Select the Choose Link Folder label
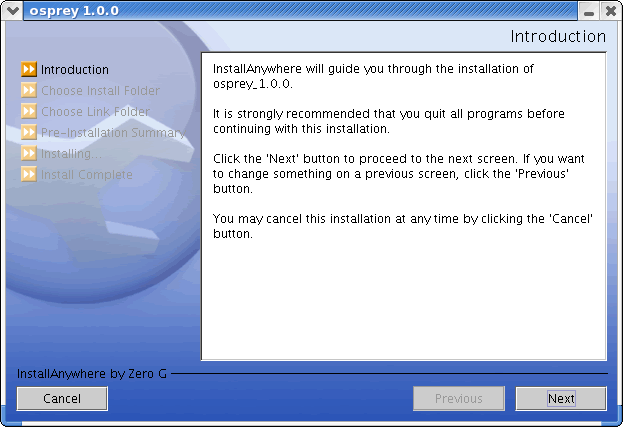623x427 pixels. point(95,112)
